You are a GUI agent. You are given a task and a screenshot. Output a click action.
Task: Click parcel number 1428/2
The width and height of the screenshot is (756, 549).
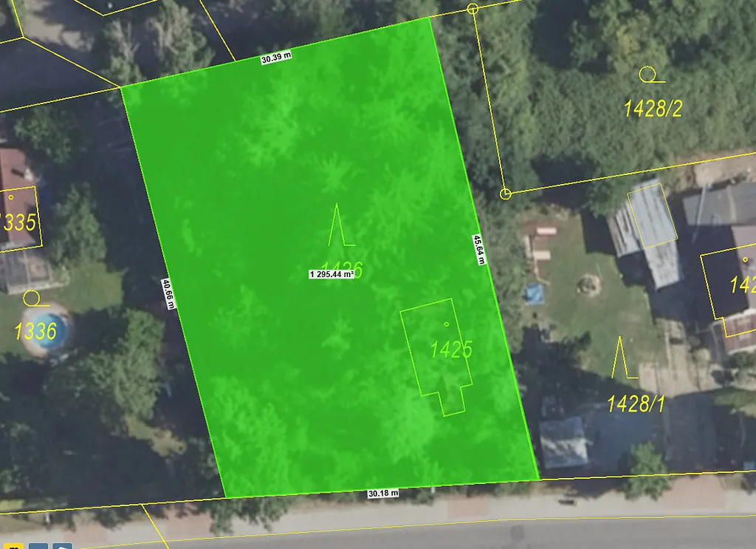(x=653, y=109)
